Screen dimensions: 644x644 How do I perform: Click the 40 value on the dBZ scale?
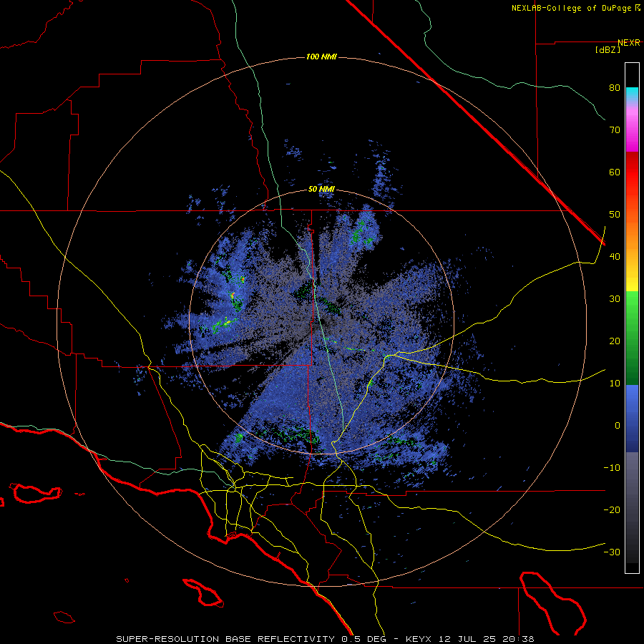pyautogui.click(x=615, y=257)
